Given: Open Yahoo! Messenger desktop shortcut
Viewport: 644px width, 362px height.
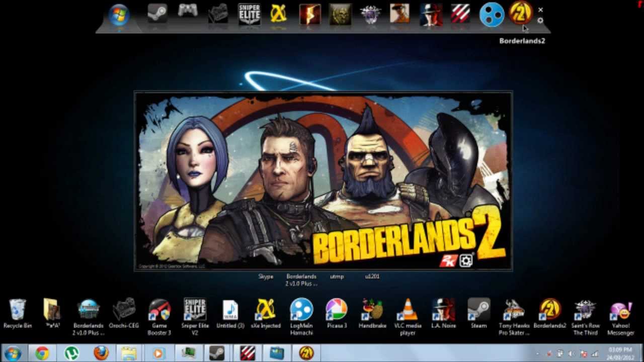Looking at the screenshot, I should coord(620,318).
